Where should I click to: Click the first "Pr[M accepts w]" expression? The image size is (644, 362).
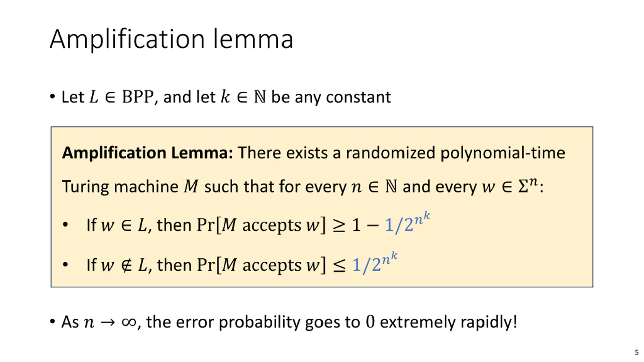(x=261, y=224)
